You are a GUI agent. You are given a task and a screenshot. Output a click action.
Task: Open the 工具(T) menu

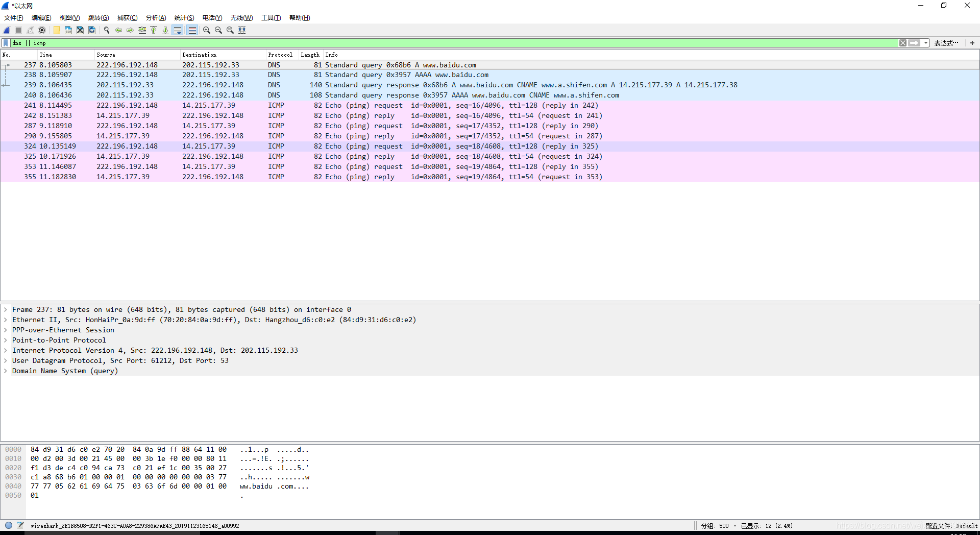pos(271,18)
